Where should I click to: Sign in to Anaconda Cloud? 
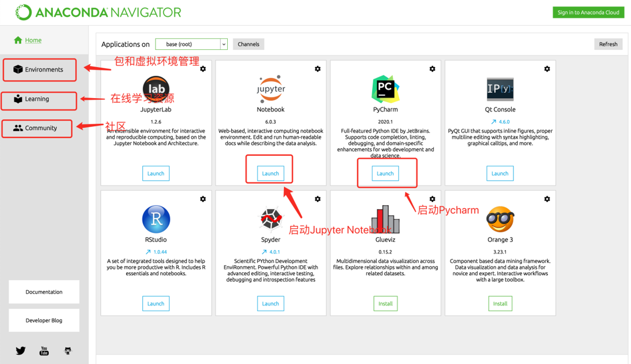pos(589,13)
